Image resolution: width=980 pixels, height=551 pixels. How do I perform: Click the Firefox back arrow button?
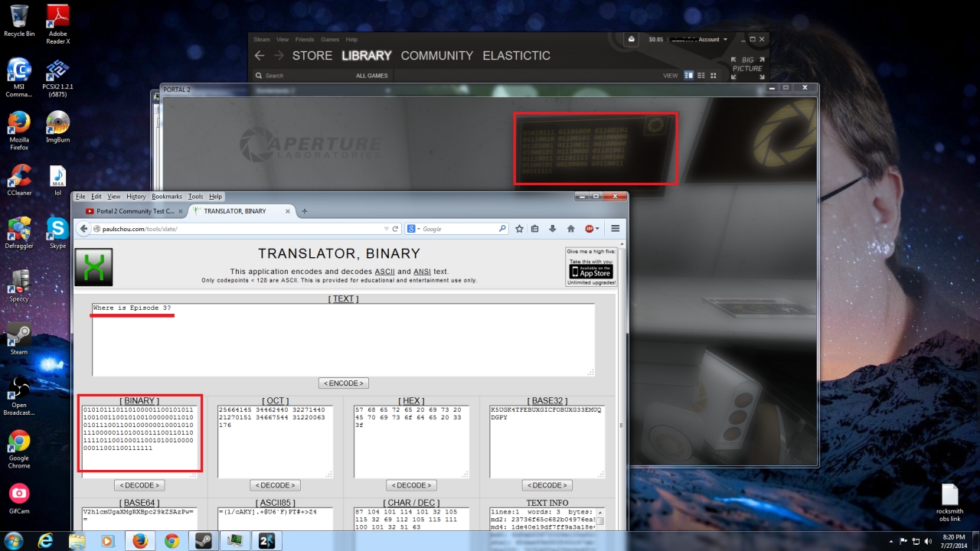pyautogui.click(x=83, y=229)
